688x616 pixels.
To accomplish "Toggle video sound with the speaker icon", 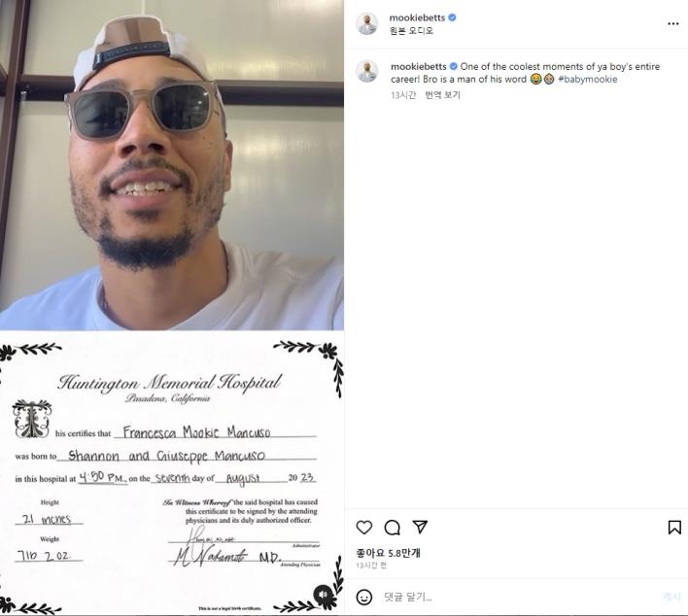I will [x=324, y=594].
